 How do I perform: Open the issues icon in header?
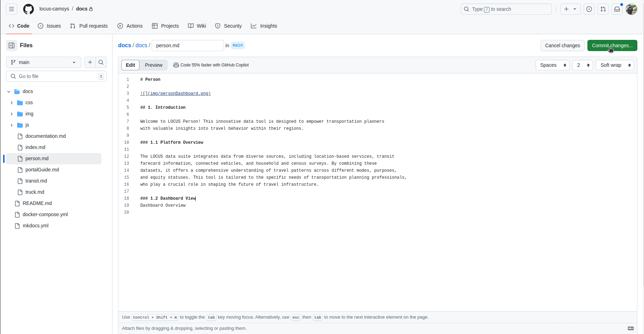coord(589,9)
